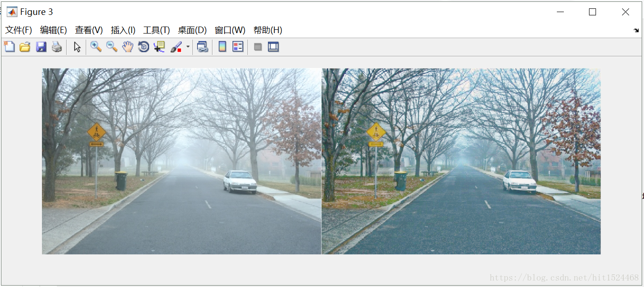Image resolution: width=644 pixels, height=287 pixels.
Task: Select the Pan hand tool
Action: [x=128, y=47]
